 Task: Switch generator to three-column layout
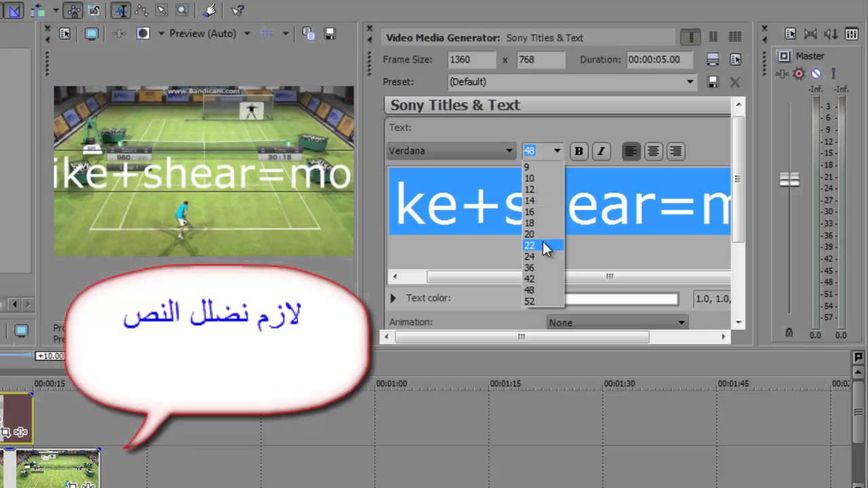click(x=734, y=37)
